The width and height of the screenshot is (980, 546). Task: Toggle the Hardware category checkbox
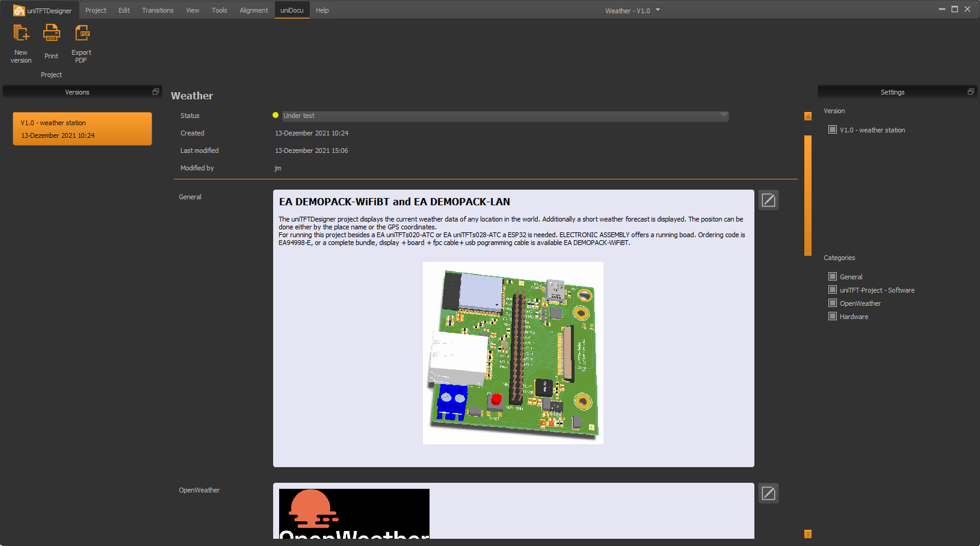tap(833, 317)
